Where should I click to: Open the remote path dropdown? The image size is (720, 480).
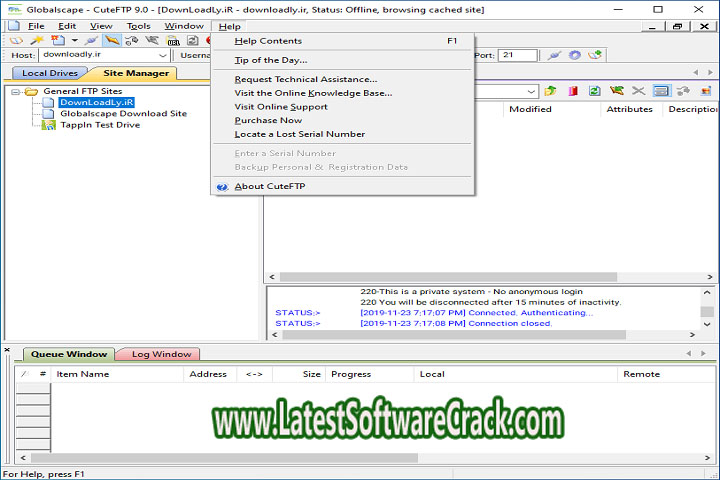[x=533, y=91]
